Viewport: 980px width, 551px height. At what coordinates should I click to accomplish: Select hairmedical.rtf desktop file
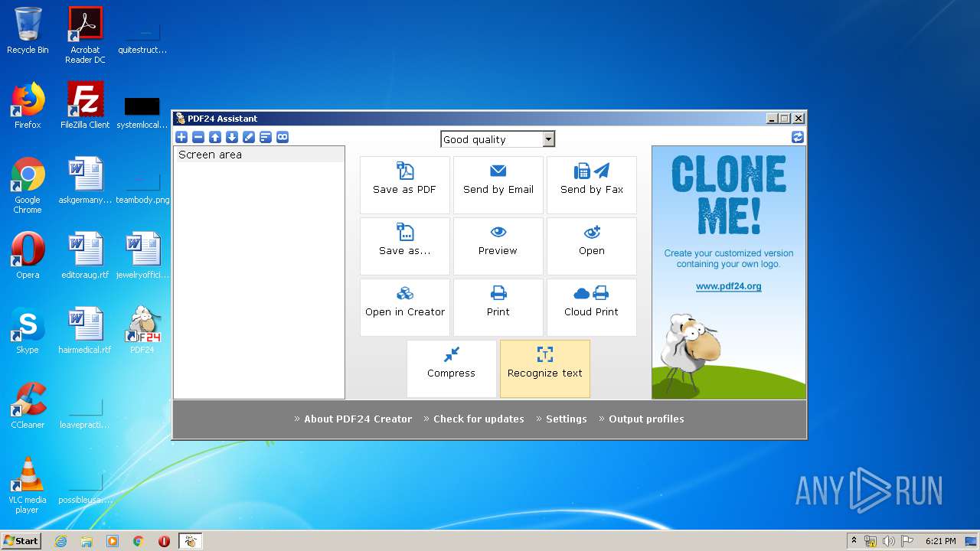(x=85, y=331)
